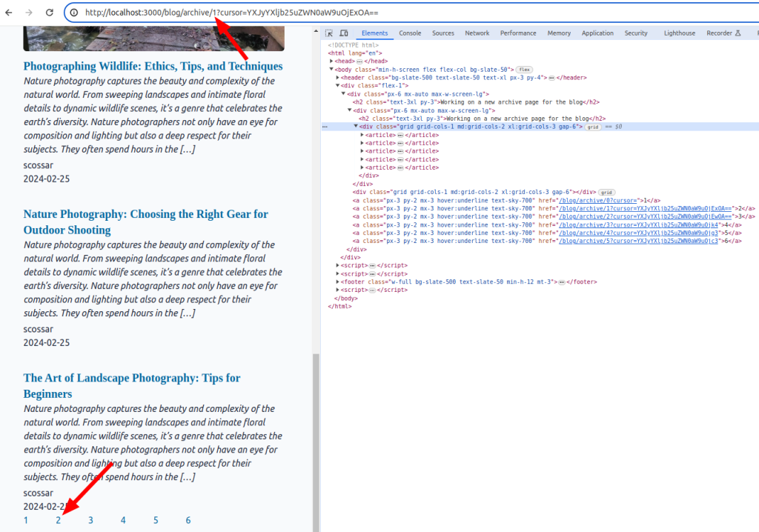Select the closing </body> tag line
The width and height of the screenshot is (759, 532).
tap(346, 298)
